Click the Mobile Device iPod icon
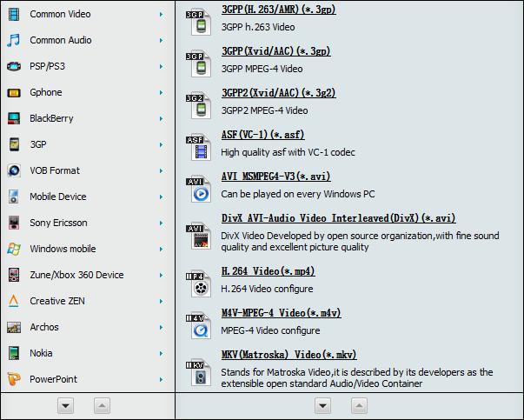The width and height of the screenshot is (524, 420). [x=14, y=197]
